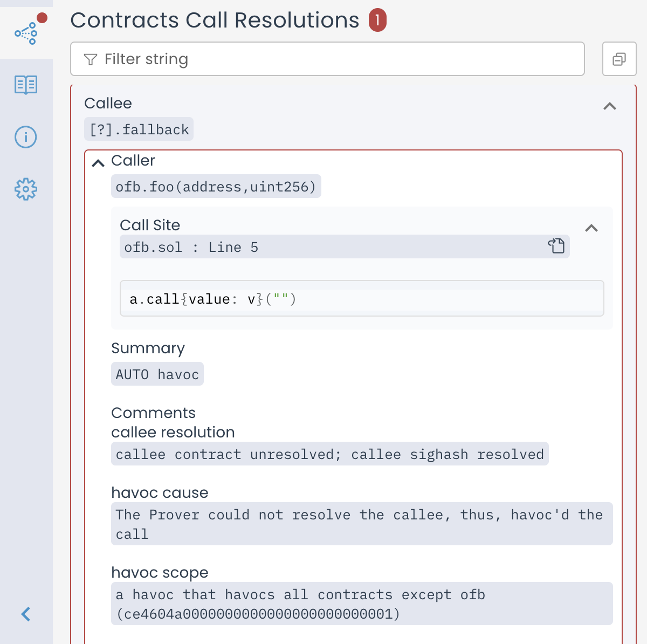Click the info circle sidebar icon

click(26, 137)
